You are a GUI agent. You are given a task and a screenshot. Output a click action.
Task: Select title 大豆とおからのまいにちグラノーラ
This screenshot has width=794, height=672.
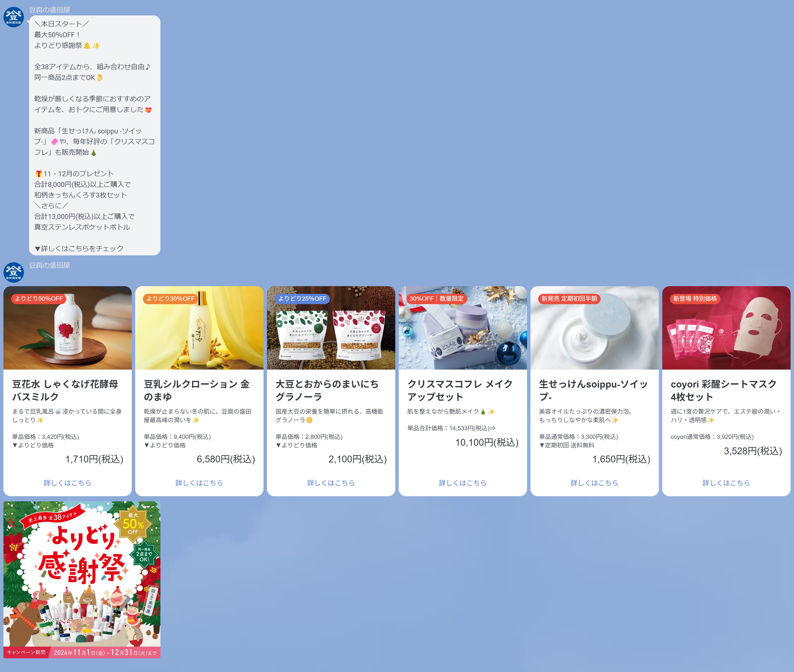[x=327, y=391]
